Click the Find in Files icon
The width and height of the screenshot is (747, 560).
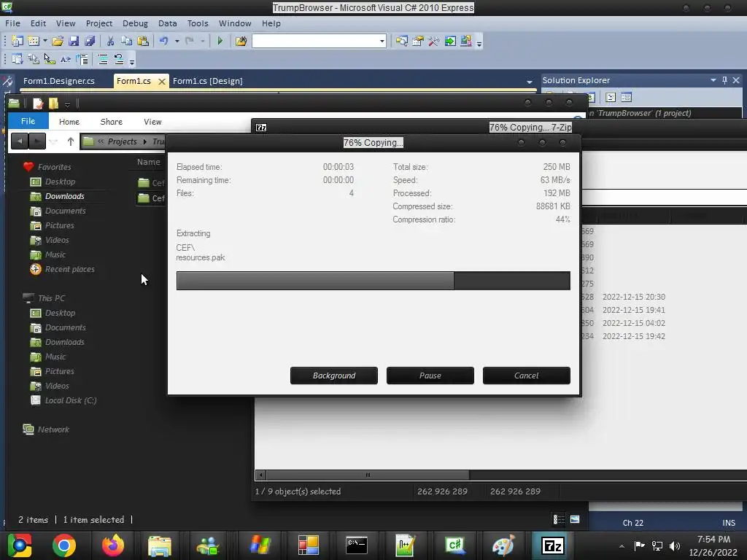241,41
